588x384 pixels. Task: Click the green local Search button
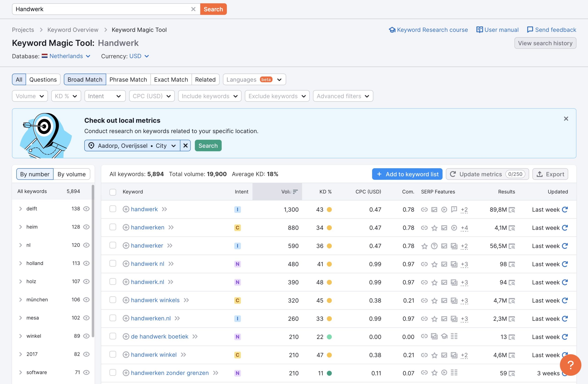(208, 145)
